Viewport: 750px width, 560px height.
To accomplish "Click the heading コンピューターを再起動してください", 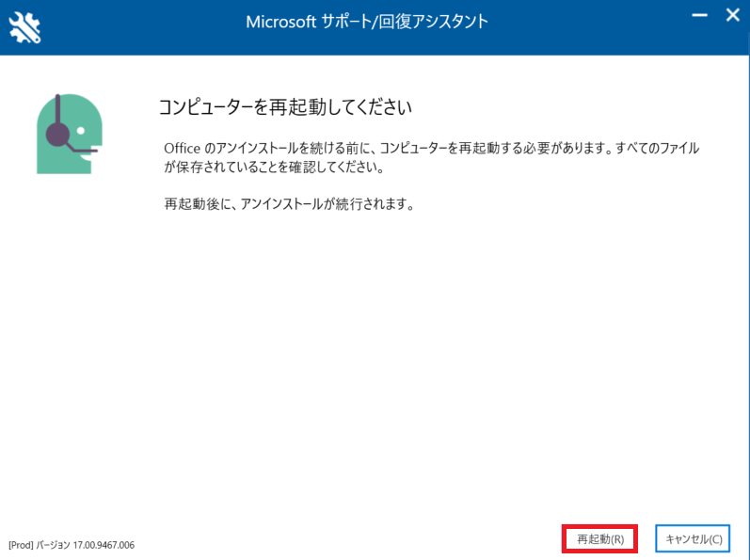I will pos(285,107).
